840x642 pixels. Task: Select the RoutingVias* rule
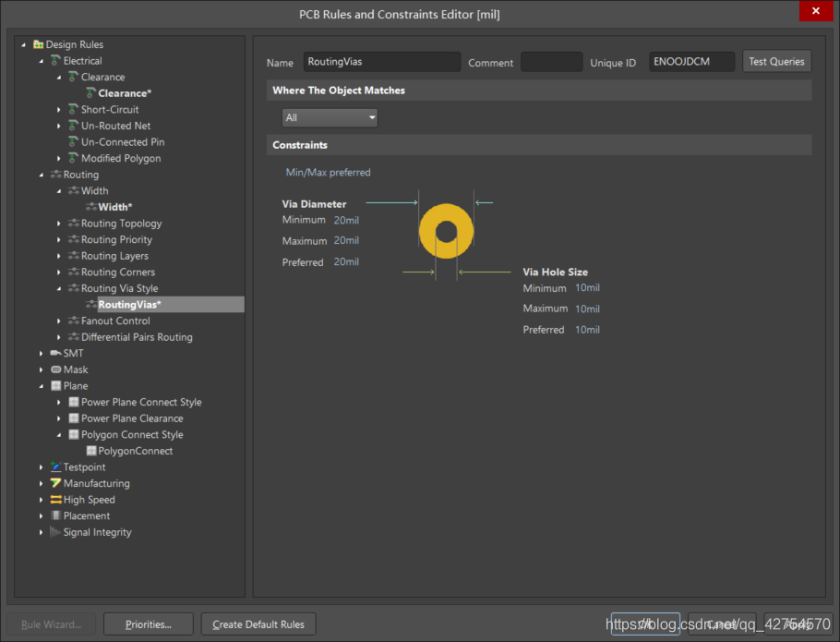(129, 305)
